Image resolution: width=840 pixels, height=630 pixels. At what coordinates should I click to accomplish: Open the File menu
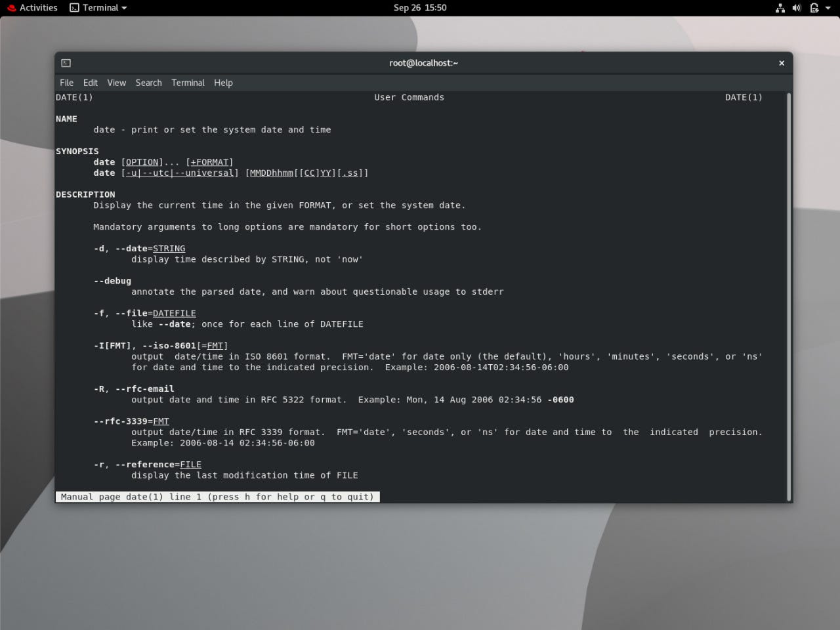(x=67, y=83)
